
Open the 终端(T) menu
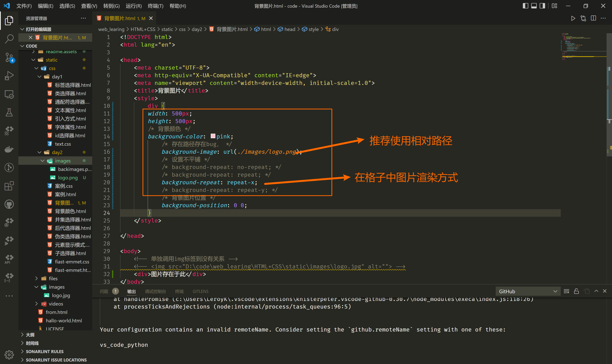click(155, 6)
